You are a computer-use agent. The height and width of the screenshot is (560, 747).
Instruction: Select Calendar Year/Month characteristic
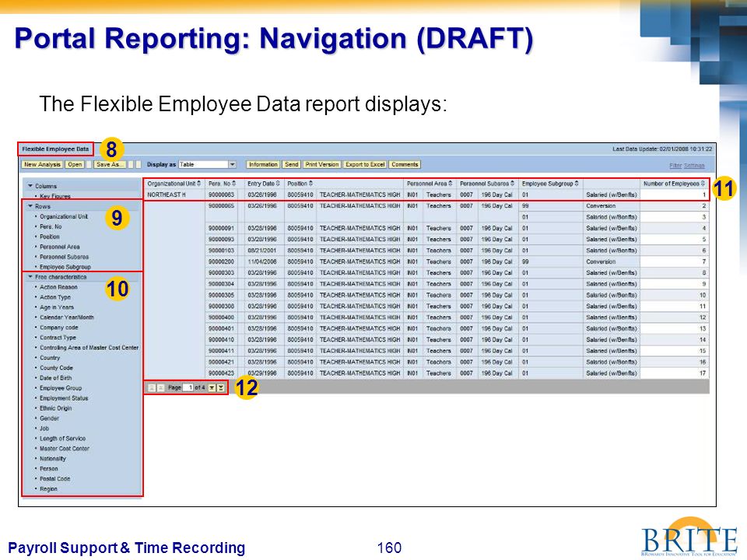pos(67,317)
